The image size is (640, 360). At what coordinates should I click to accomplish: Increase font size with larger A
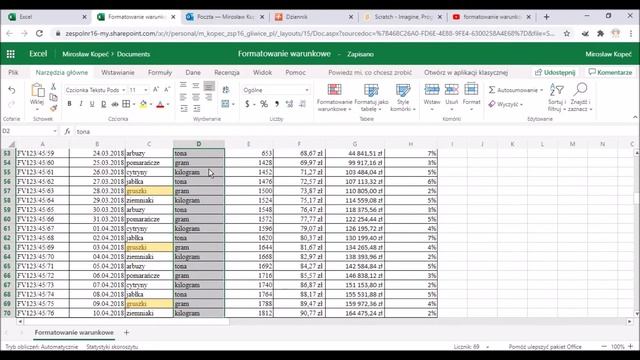click(156, 90)
